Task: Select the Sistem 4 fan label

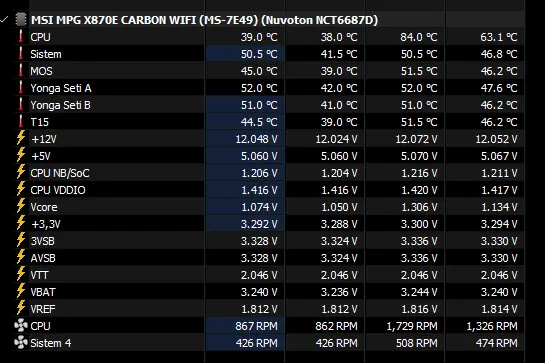Action: point(51,344)
